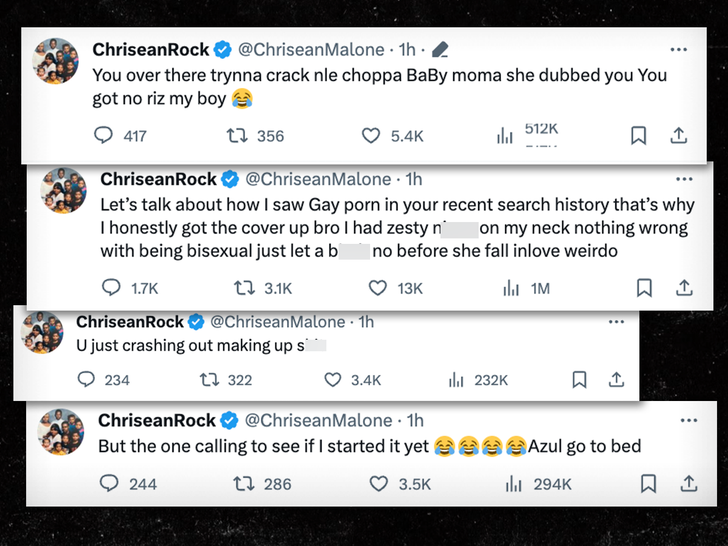Bookmark the tweet with 1M views
The width and height of the screenshot is (728, 546).
[x=645, y=288]
